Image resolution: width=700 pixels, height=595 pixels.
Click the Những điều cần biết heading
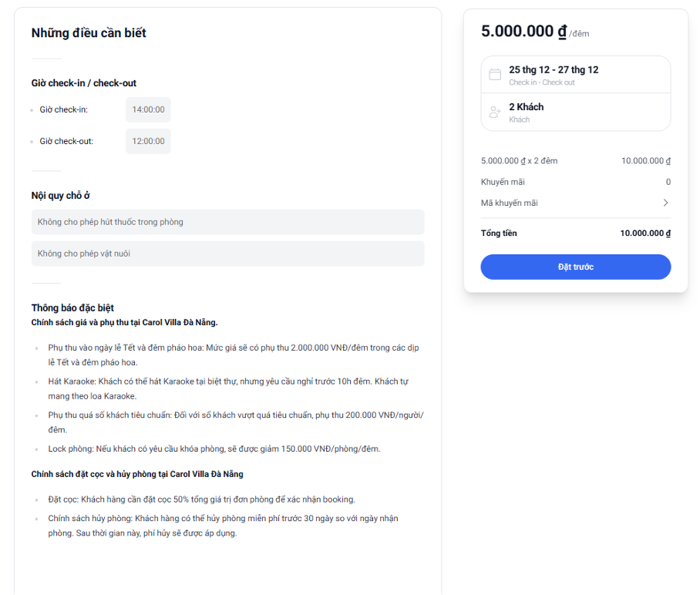point(89,33)
